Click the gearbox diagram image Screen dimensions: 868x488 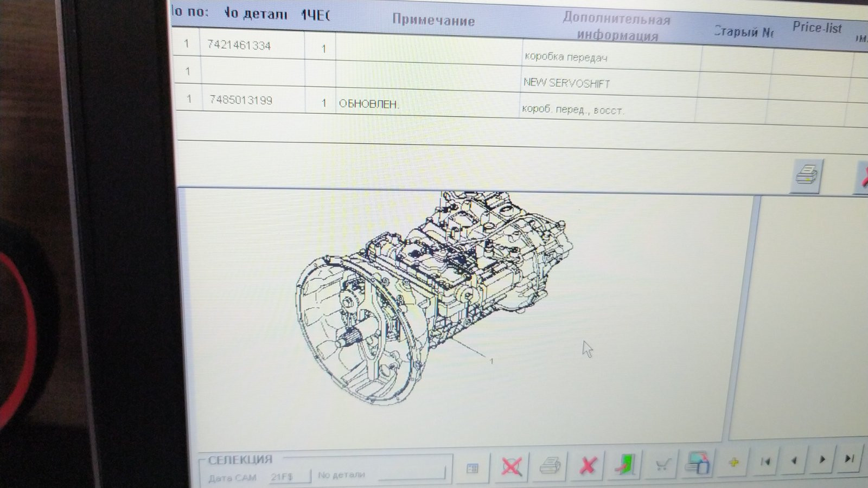[434, 297]
